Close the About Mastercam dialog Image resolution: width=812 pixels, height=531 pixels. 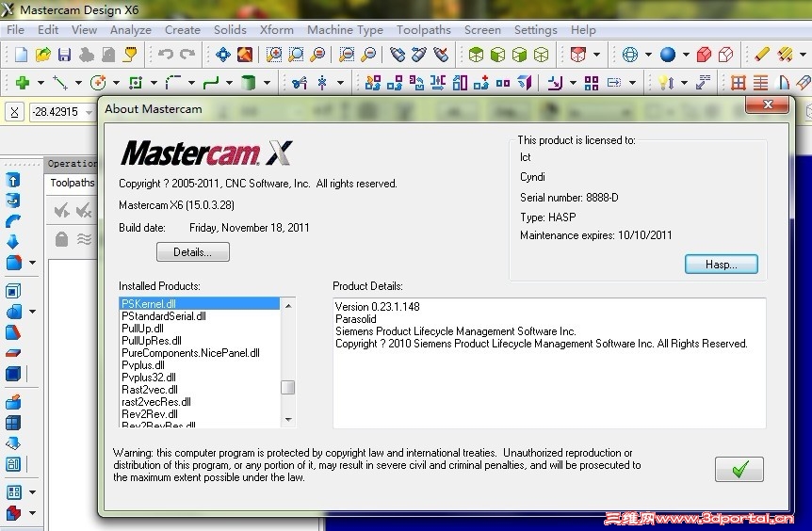768,105
